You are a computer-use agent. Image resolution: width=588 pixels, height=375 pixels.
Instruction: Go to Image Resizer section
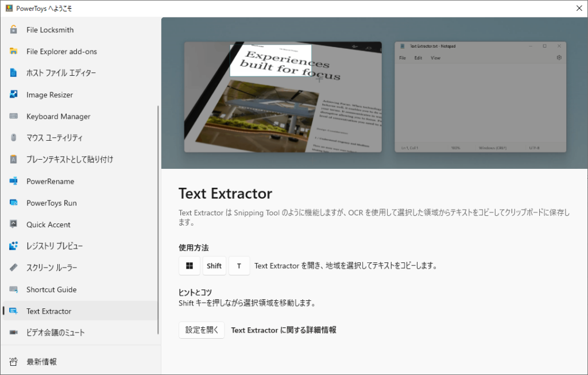(x=80, y=95)
